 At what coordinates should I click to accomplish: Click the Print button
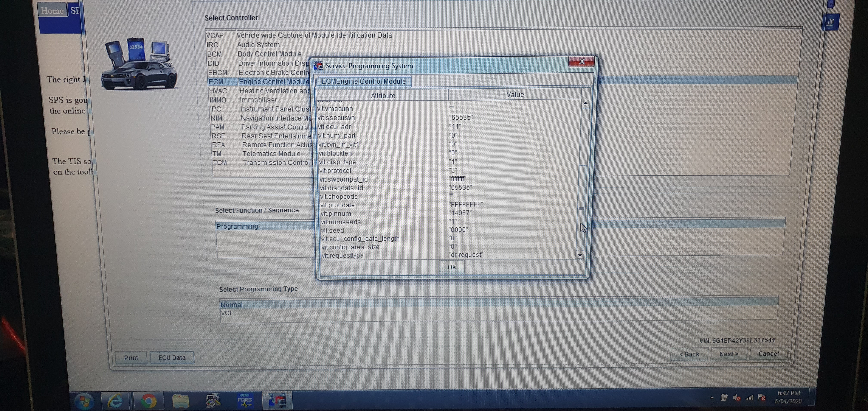[131, 358]
